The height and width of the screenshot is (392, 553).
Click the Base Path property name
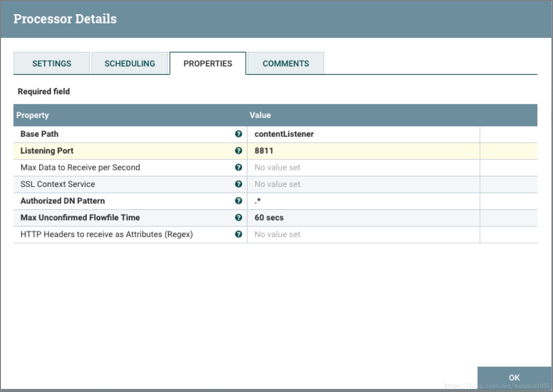click(40, 134)
